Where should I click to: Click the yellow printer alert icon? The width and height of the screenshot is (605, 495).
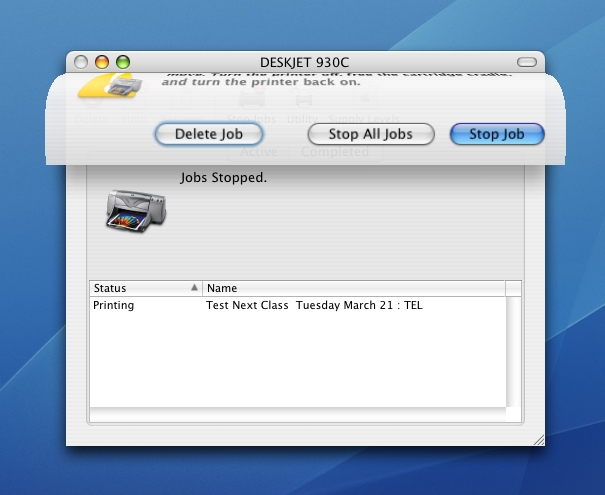click(110, 85)
